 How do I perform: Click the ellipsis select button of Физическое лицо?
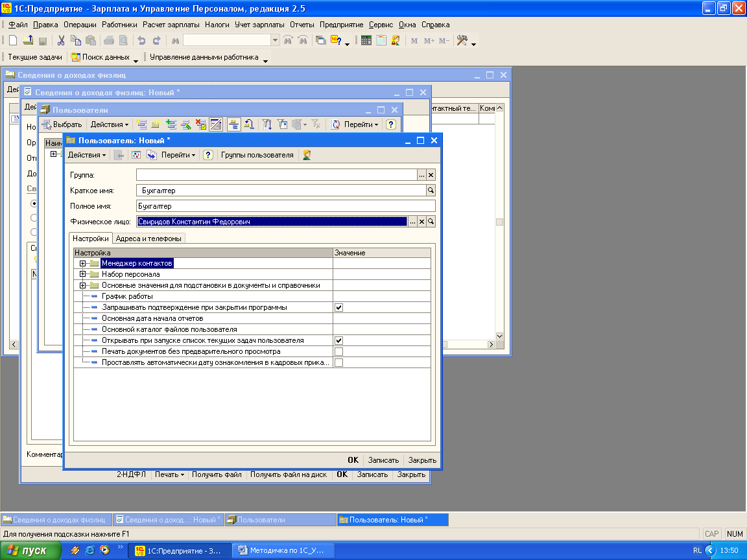[412, 222]
